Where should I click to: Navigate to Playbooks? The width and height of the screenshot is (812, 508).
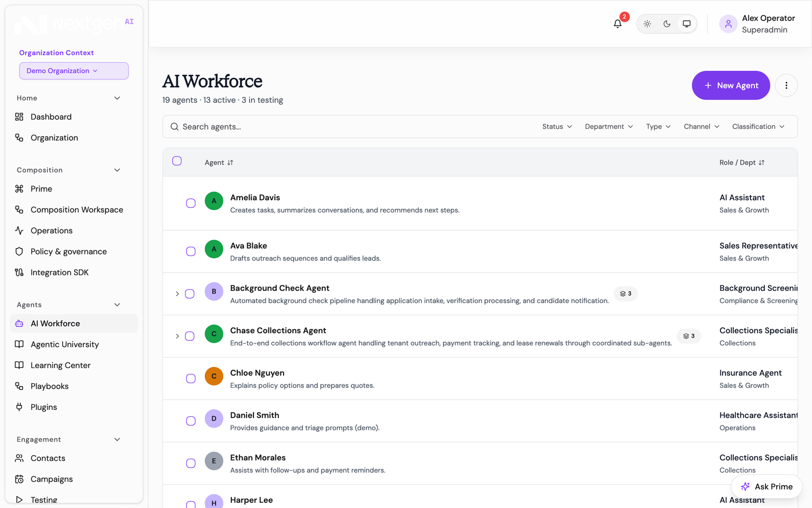(74, 386)
